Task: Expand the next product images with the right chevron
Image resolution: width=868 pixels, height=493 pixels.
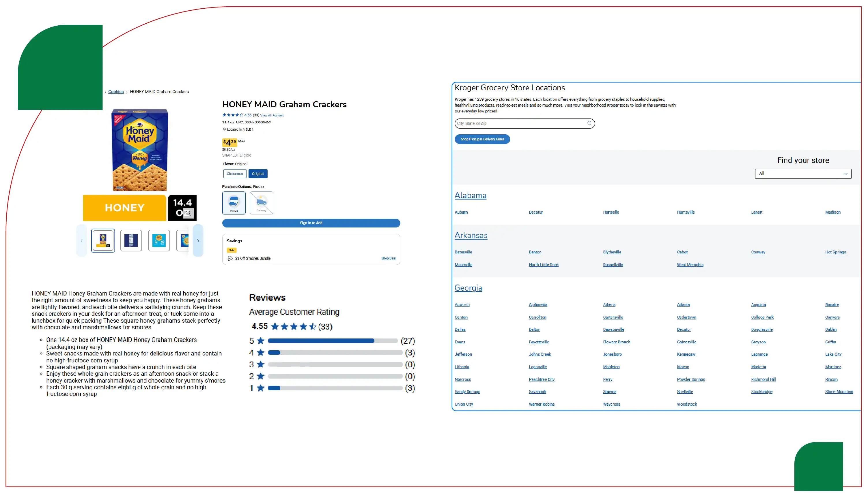Action: 198,240
